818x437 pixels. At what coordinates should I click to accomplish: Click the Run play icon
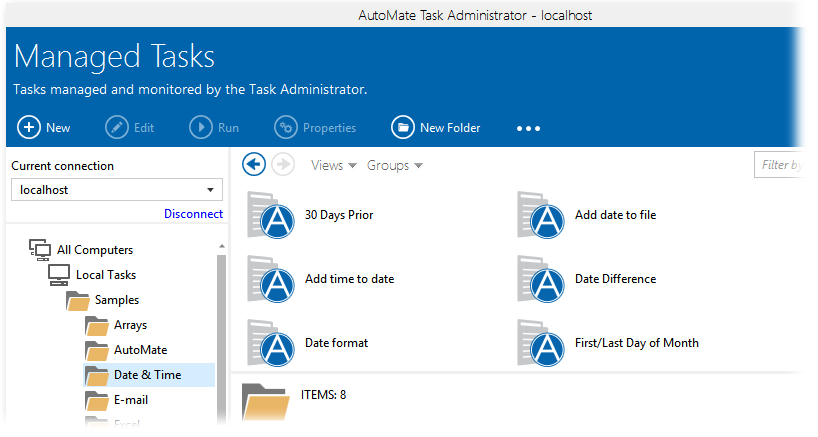(201, 127)
